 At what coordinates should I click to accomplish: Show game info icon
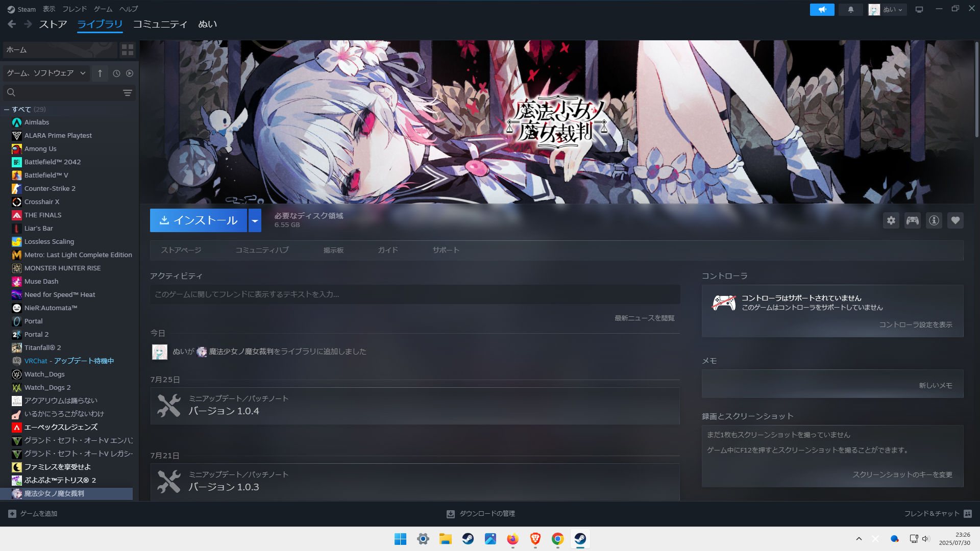(x=934, y=220)
